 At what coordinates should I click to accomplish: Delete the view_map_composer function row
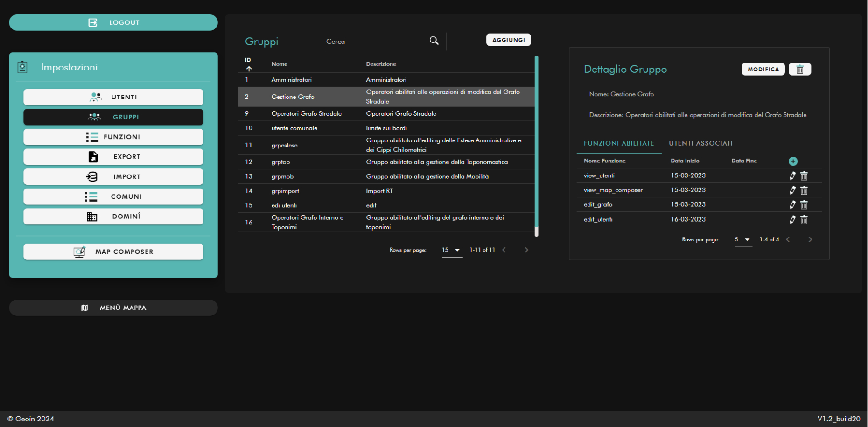(804, 190)
